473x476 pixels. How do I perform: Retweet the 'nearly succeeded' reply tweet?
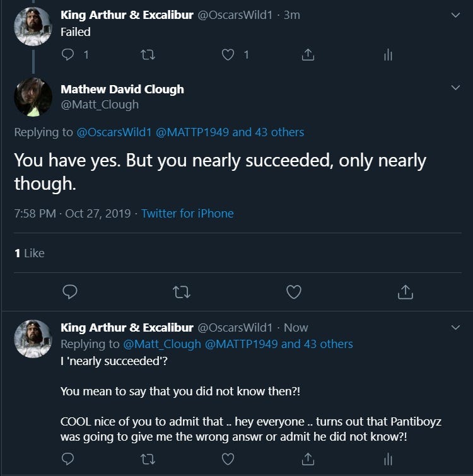pyautogui.click(x=148, y=458)
